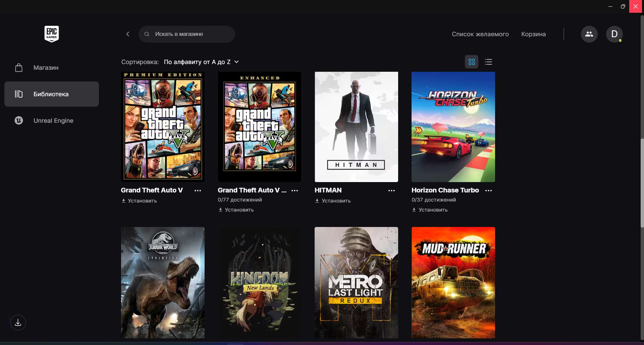
Task: Open the Downloads panel at bottom left
Action: (x=18, y=323)
